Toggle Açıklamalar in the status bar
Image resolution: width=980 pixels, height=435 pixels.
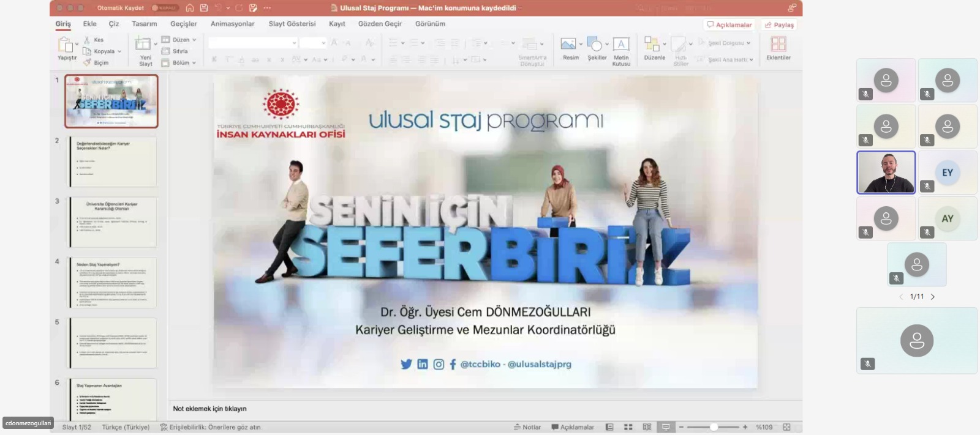[573, 427]
